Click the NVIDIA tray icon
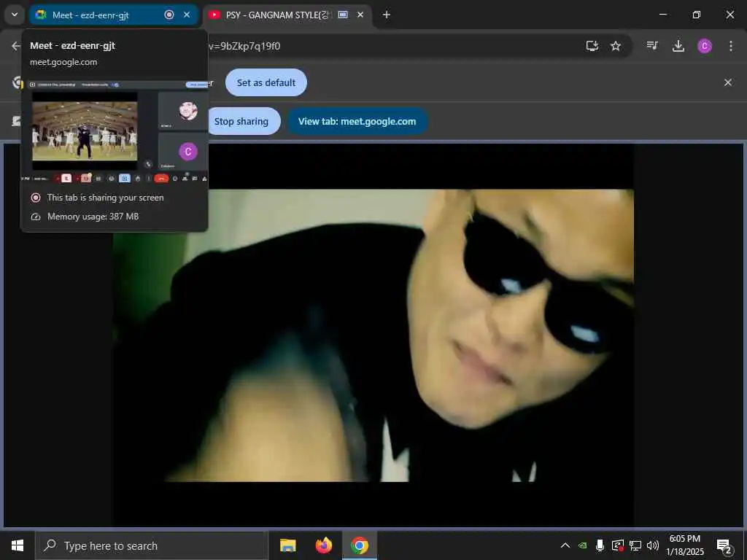Image resolution: width=747 pixels, height=560 pixels. (x=583, y=545)
